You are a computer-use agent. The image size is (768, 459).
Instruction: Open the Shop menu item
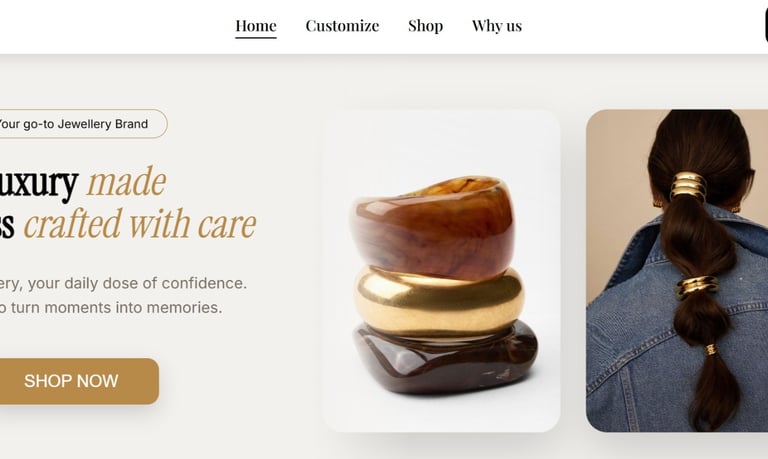coord(426,26)
